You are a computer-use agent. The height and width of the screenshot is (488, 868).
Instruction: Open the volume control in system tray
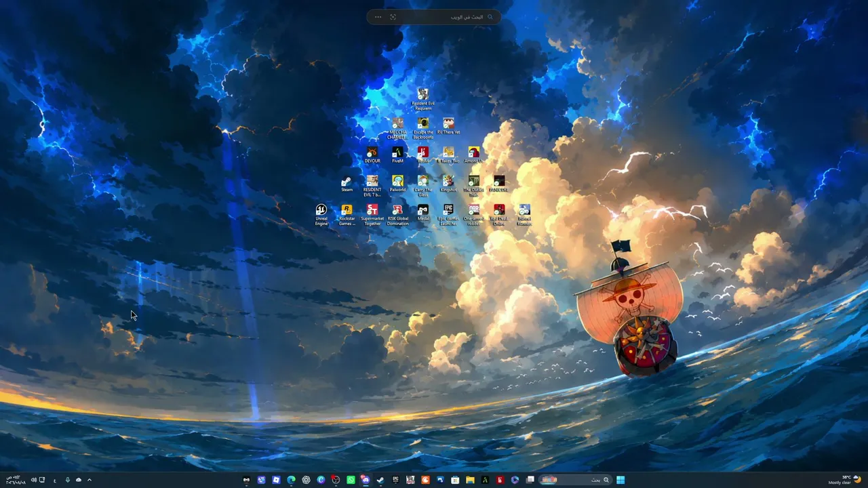33,480
